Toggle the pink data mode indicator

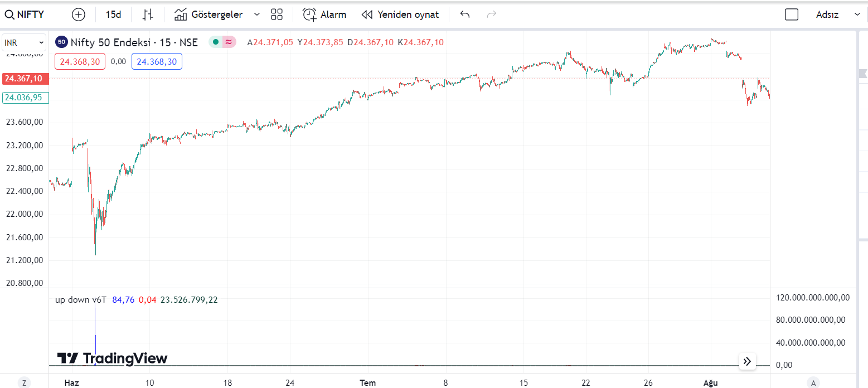229,42
